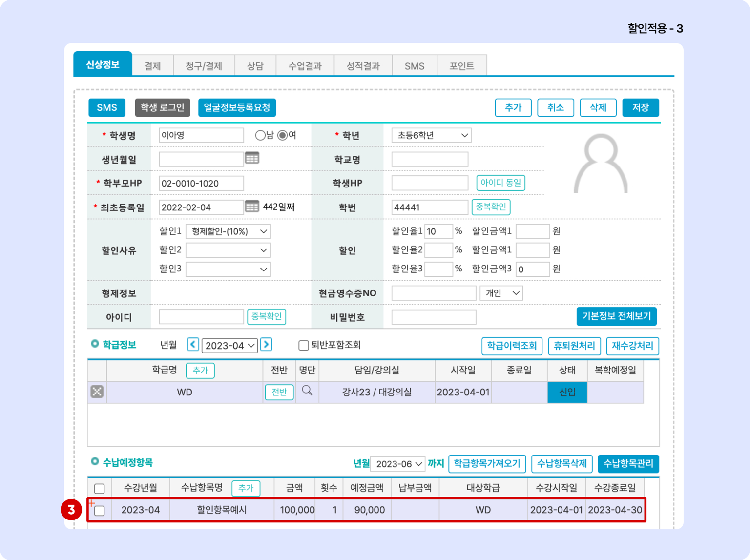Viewport: 750px width, 560px height.
Task: Open the grade dropdown showing 초등6학년
Action: coord(431,135)
